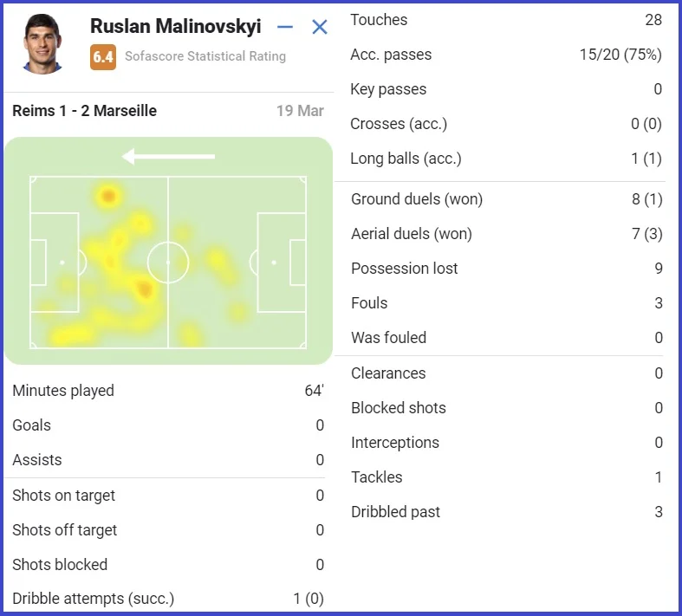
Task: Close the Ruslan Malinovskyi stats panel
Action: (x=320, y=27)
